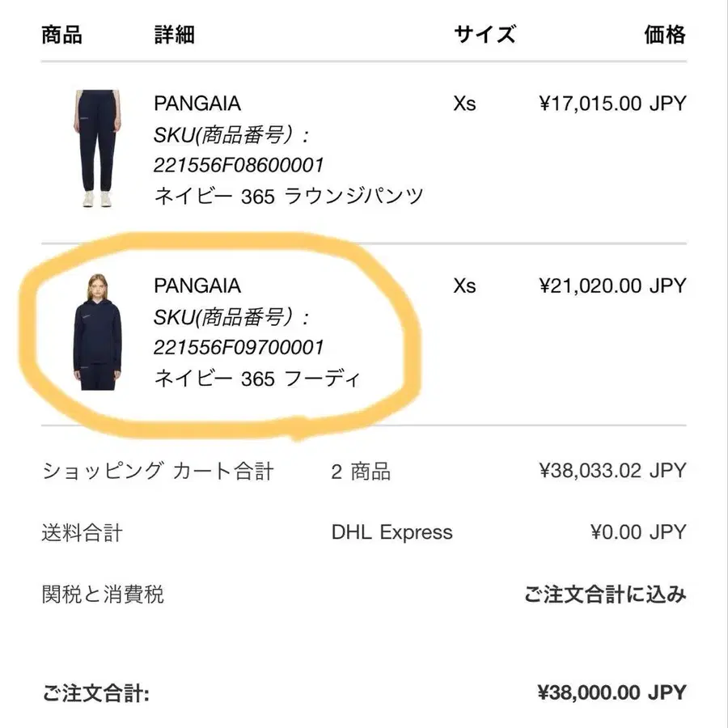This screenshot has width=728, height=728.
Task: Click the ご注文合計に込み tax note
Action: point(605,595)
